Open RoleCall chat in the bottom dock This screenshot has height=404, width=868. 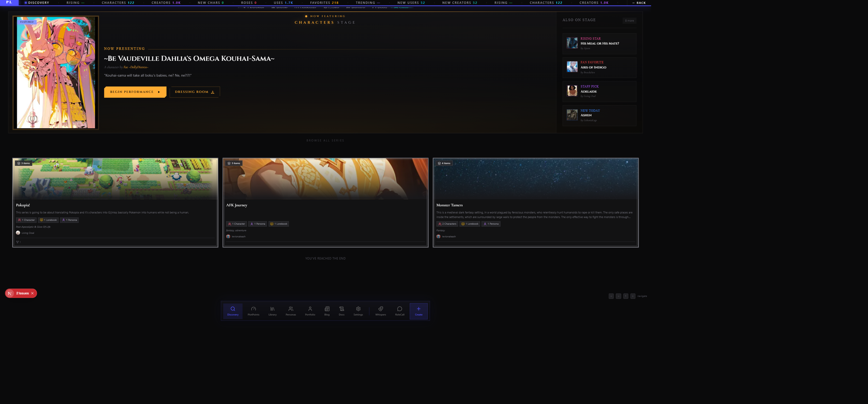[400, 311]
